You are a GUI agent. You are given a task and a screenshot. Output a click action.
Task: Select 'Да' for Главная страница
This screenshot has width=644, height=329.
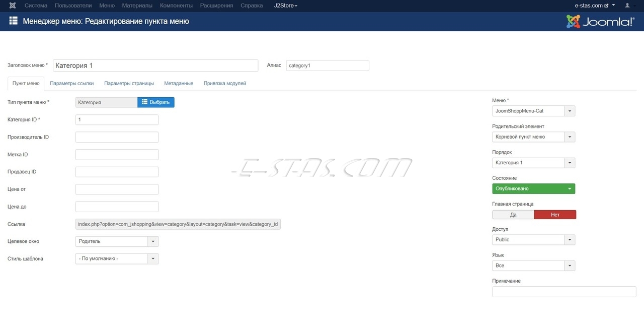[513, 215]
